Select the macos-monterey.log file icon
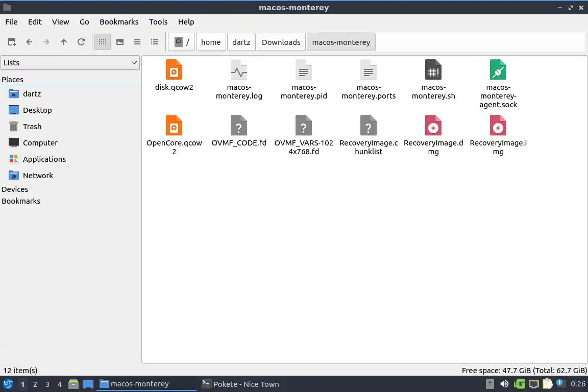588x392 pixels. 239,70
